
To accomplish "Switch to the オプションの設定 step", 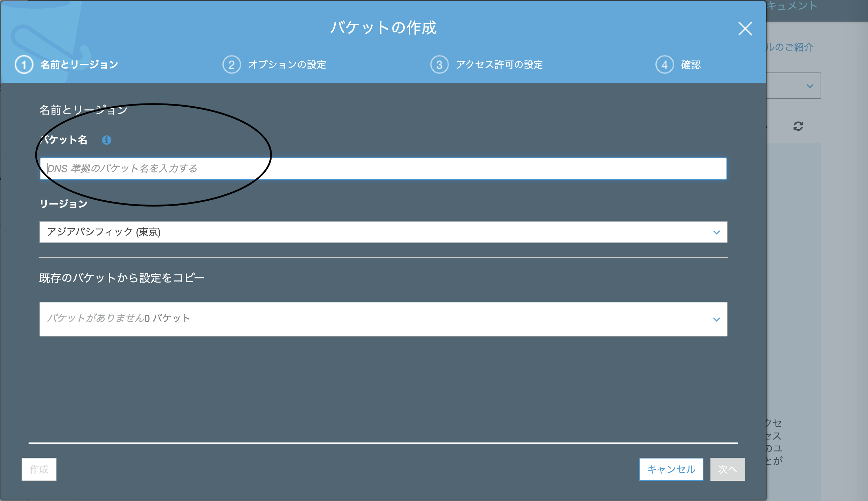I will coord(287,64).
